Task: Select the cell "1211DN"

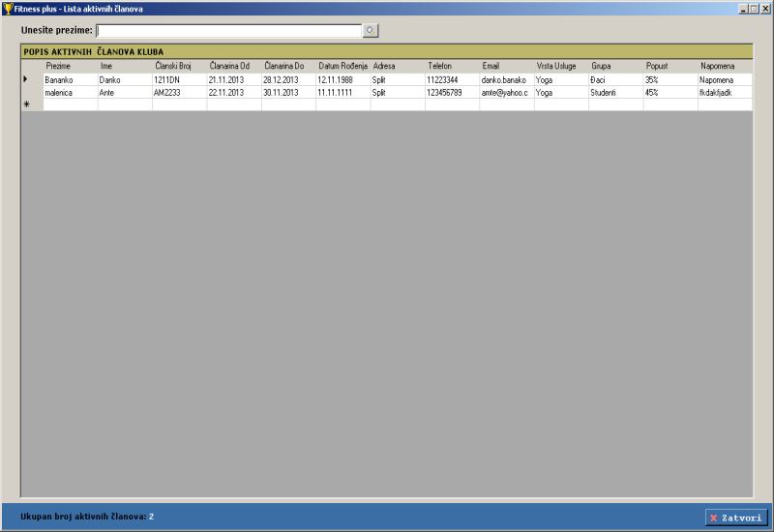Action: point(180,80)
